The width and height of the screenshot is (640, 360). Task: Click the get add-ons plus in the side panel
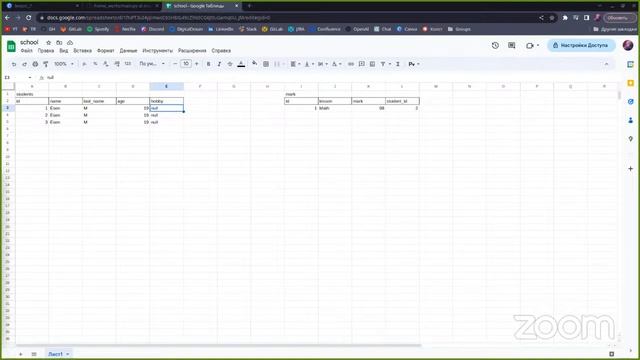coord(631,169)
